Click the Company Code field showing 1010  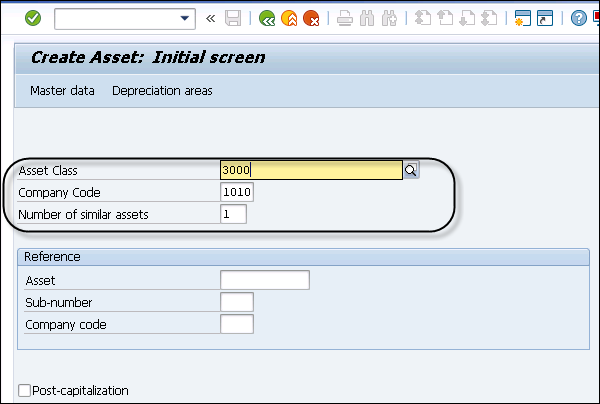click(238, 192)
